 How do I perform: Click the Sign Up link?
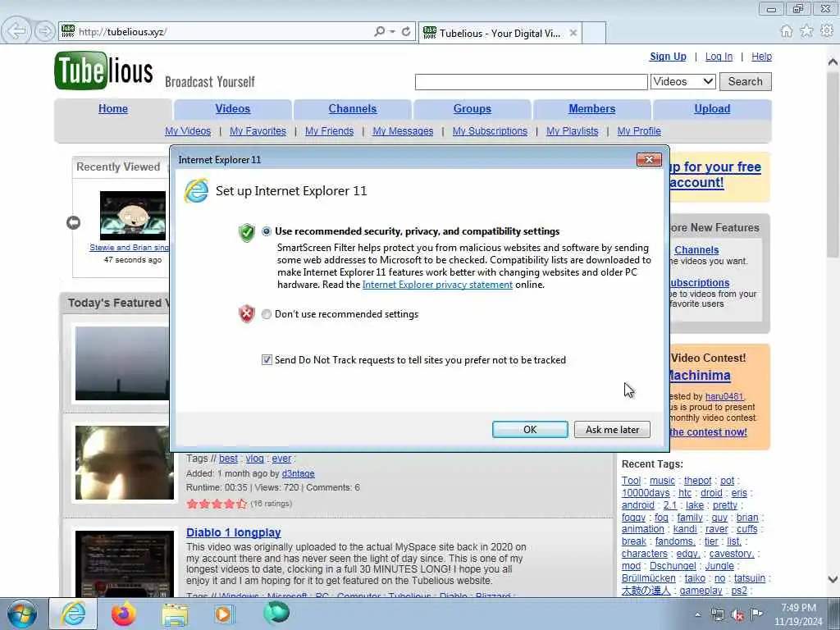[x=668, y=57]
